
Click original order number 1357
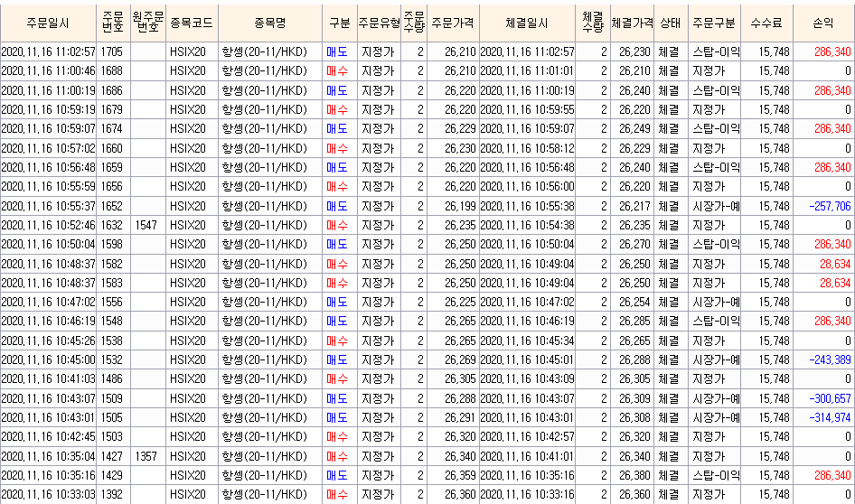146,456
